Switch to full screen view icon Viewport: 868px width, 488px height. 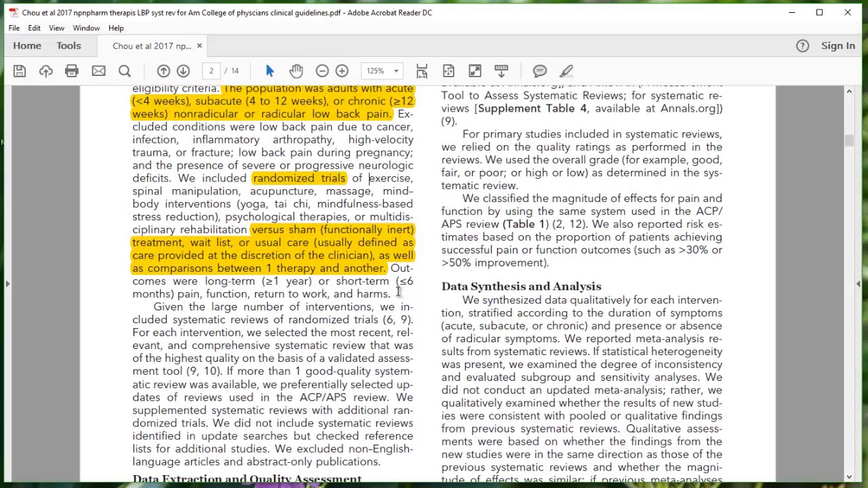pyautogui.click(x=475, y=71)
